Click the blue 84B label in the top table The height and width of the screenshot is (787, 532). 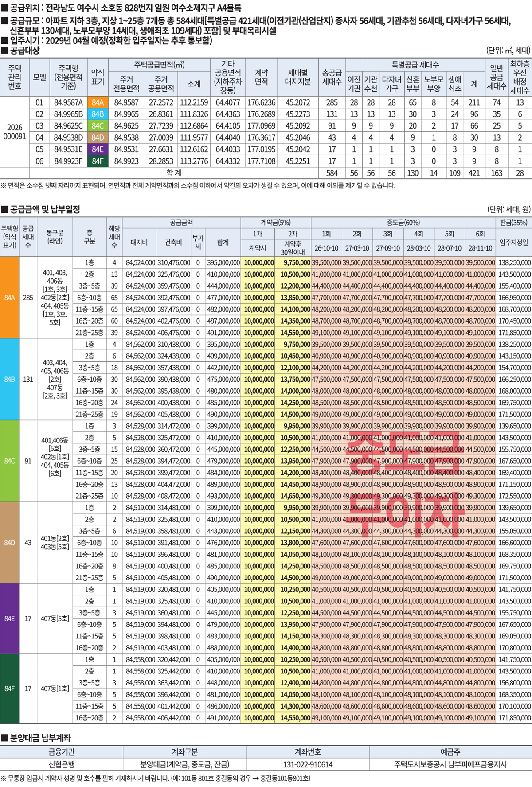[98, 114]
